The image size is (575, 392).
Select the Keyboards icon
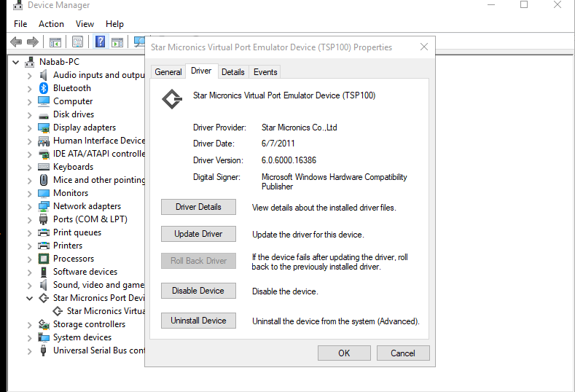44,167
